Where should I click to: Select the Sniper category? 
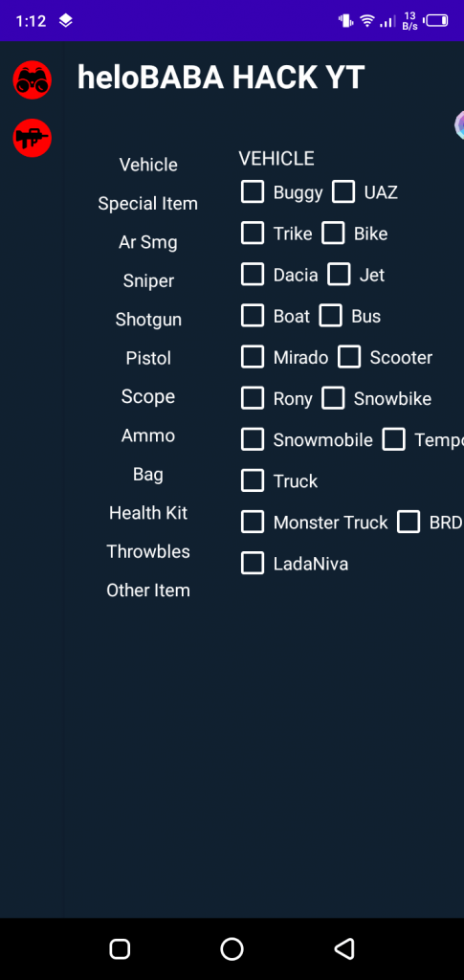pyautogui.click(x=148, y=280)
